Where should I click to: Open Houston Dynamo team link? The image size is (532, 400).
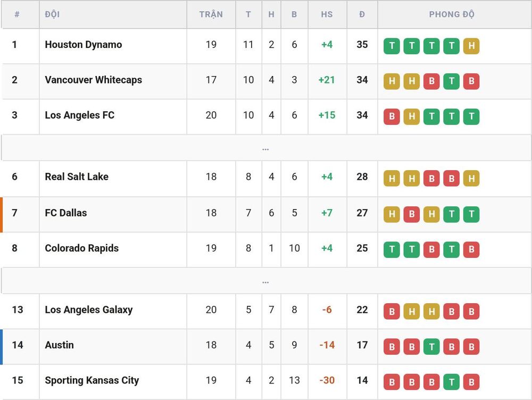[x=84, y=45]
